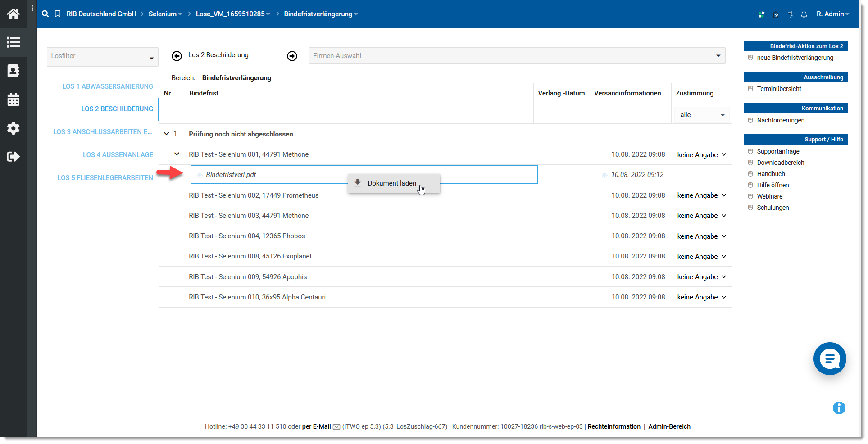Select the Bindefristverl.pdf file row
The height and width of the screenshot is (444, 868).
(x=364, y=175)
